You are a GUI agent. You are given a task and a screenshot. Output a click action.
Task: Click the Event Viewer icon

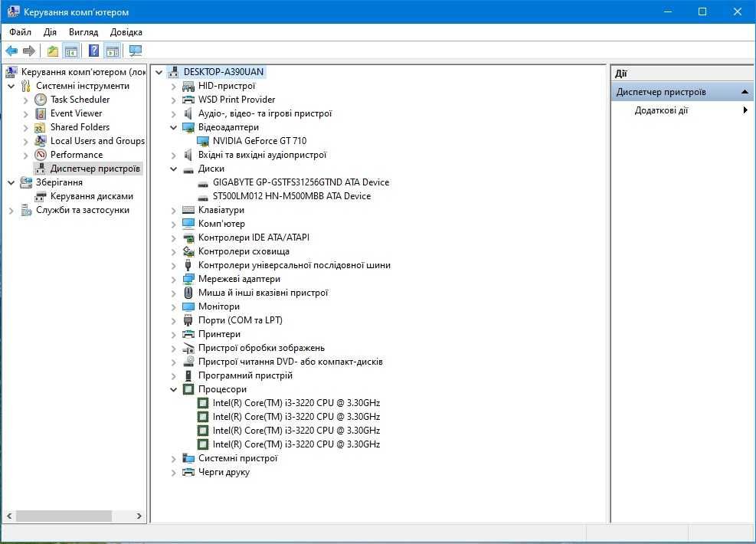[41, 113]
